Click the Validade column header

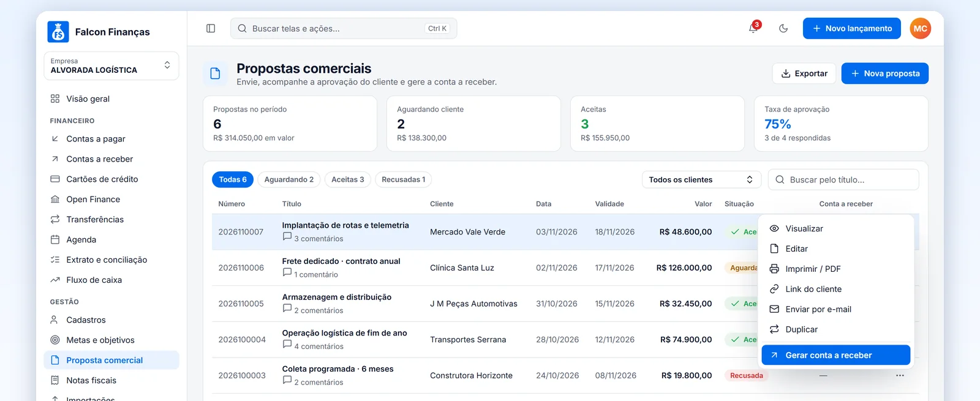coord(609,204)
